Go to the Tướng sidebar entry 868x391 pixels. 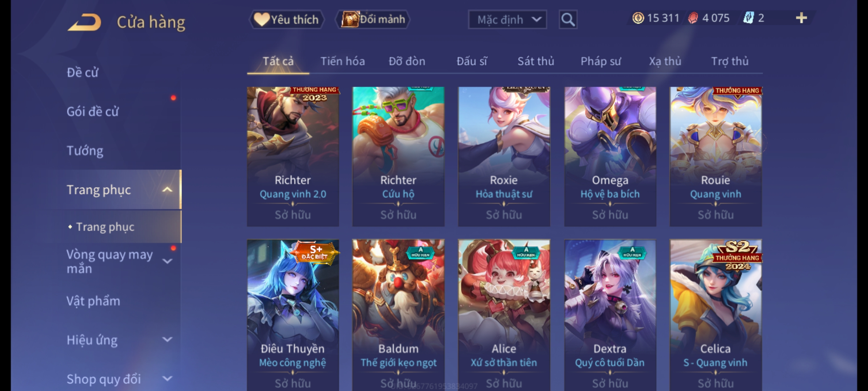pos(85,151)
